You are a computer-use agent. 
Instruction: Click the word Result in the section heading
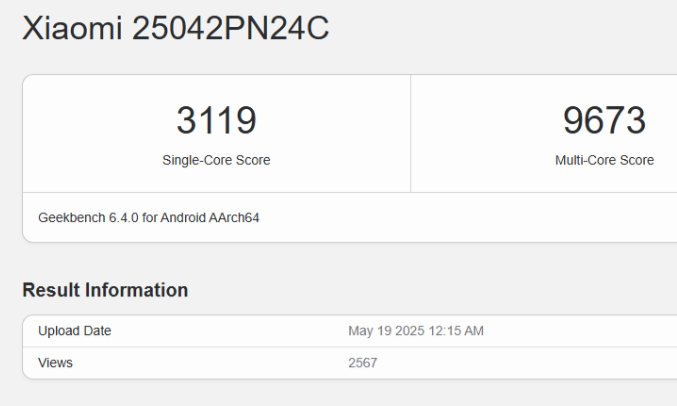[51, 290]
